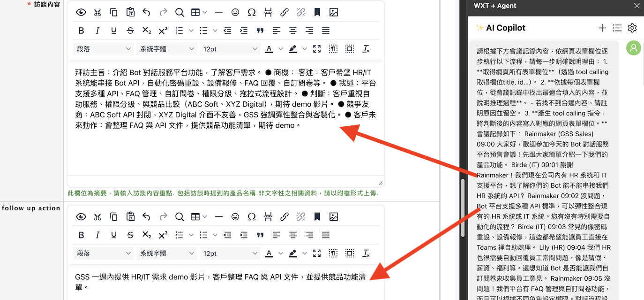Toggle underline in follow up action editor
Viewport: 644px width, 300px height.
coord(114,235)
